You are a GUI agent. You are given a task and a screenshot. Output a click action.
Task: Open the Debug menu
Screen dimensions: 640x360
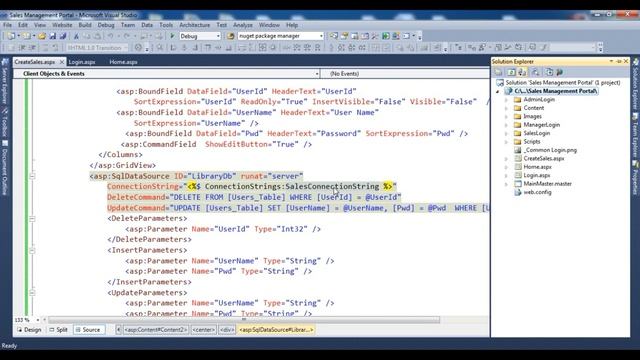point(106,25)
